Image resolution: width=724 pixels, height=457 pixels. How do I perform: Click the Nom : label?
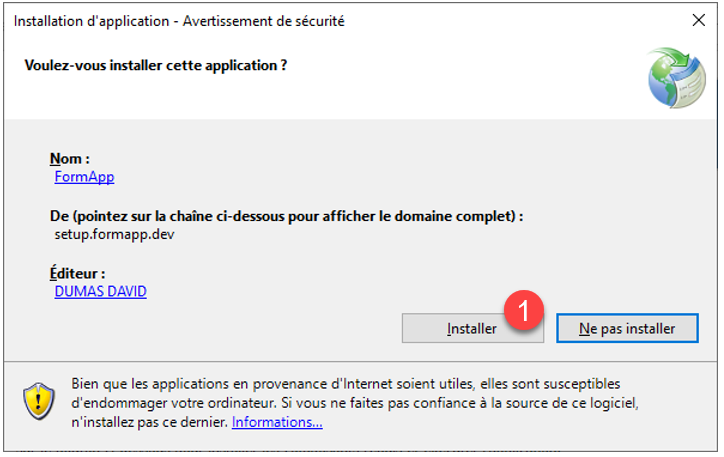[x=70, y=159]
